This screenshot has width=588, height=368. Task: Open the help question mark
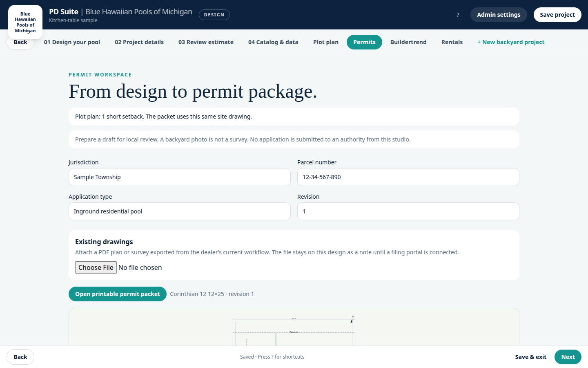pos(458,15)
